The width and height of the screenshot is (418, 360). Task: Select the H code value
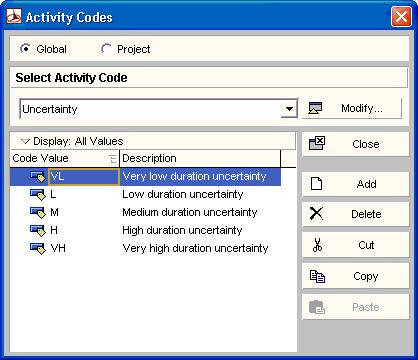54,230
